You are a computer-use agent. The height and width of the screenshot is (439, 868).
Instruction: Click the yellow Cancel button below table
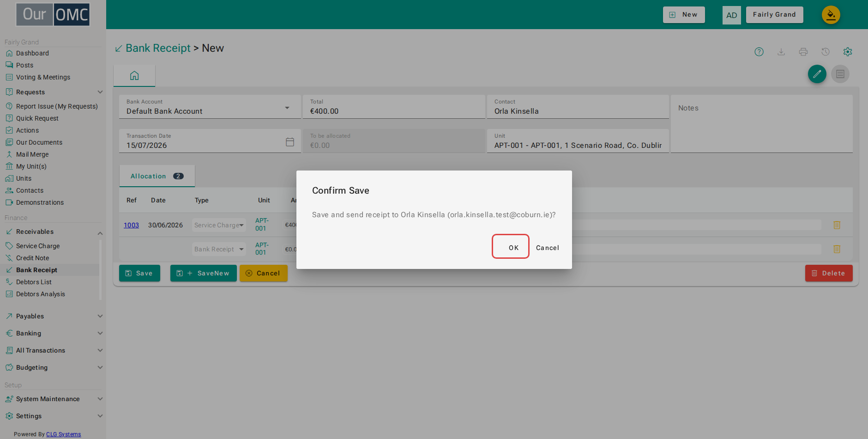pos(263,273)
